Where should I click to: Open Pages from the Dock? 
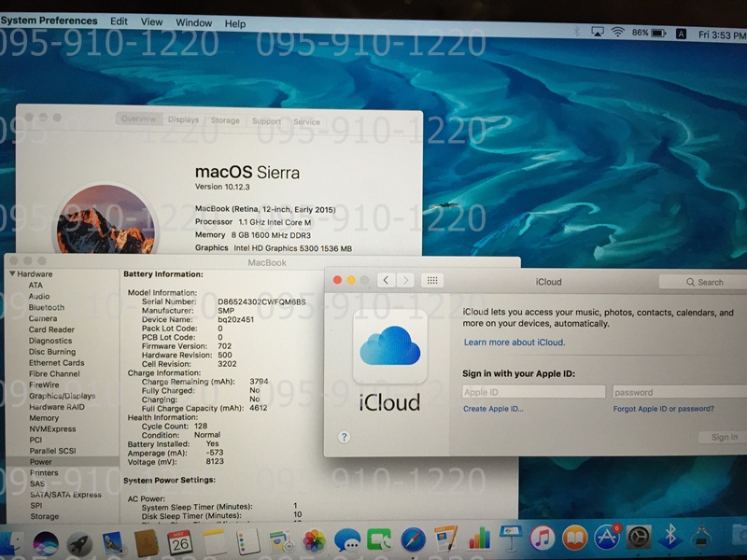click(x=446, y=539)
